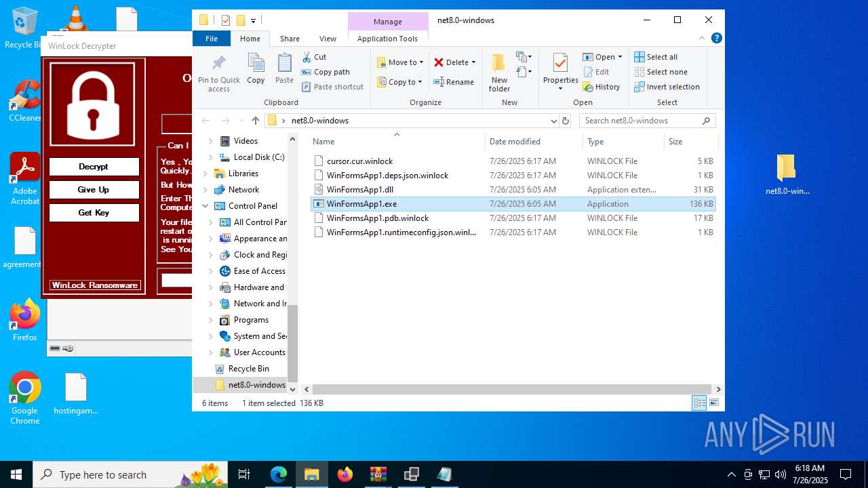Switch to Details view icon
Viewport: 868px width, 488px height.
pos(698,403)
